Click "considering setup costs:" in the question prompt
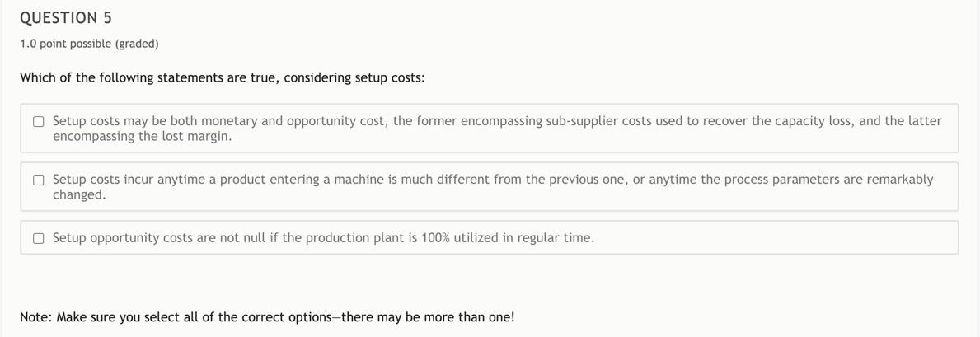Viewport: 980px width, 337px height. 354,78
